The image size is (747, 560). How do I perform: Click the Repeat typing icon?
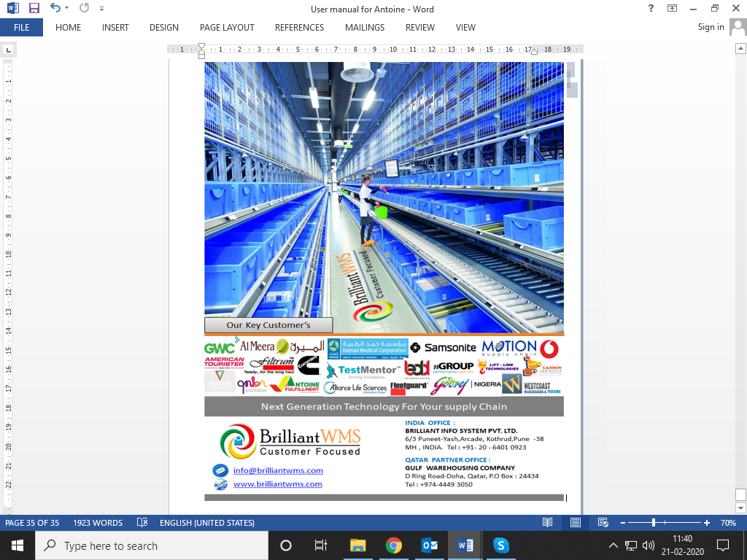pyautogui.click(x=84, y=9)
